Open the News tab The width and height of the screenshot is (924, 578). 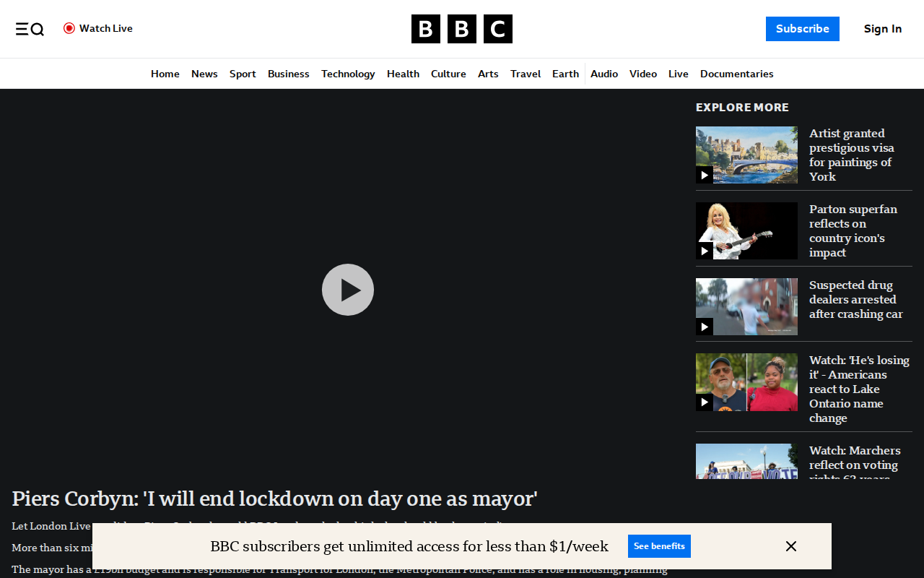204,74
